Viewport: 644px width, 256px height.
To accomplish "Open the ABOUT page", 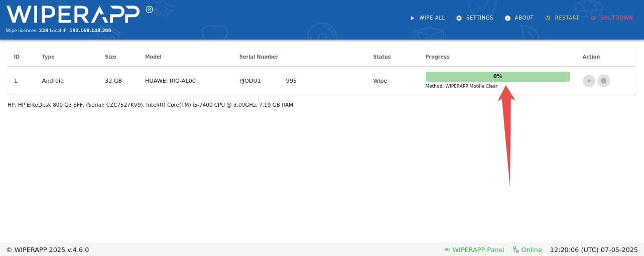I will (x=519, y=18).
